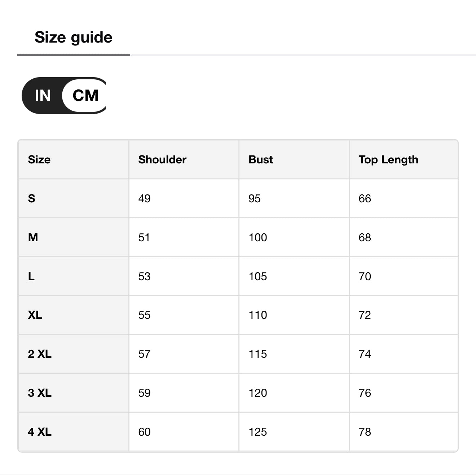Viewport: 476px width, 475px height.
Task: Click the Bust column header
Action: [x=261, y=159]
